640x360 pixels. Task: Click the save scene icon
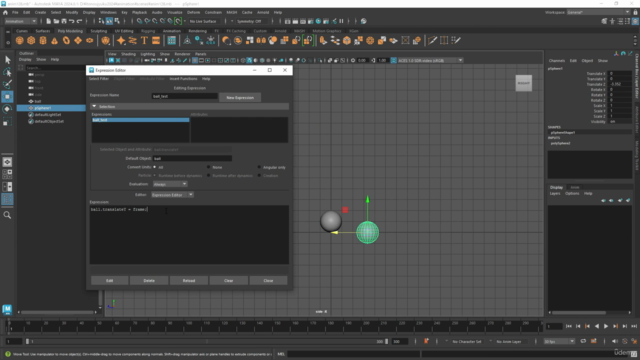click(64, 21)
